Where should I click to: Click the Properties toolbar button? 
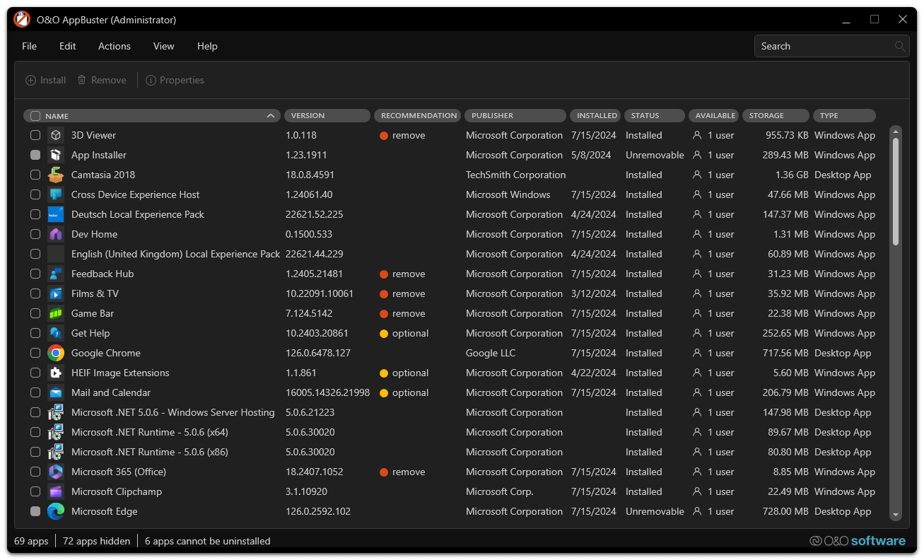point(175,80)
